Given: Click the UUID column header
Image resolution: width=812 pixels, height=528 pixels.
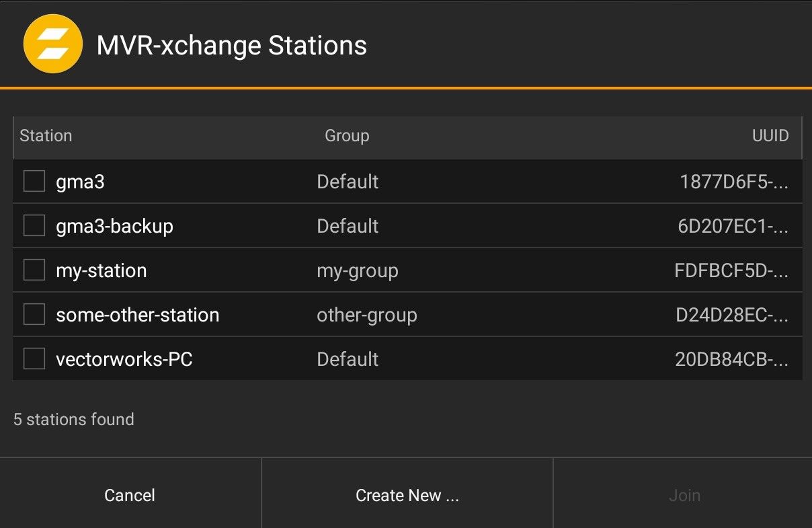Looking at the screenshot, I should (770, 136).
